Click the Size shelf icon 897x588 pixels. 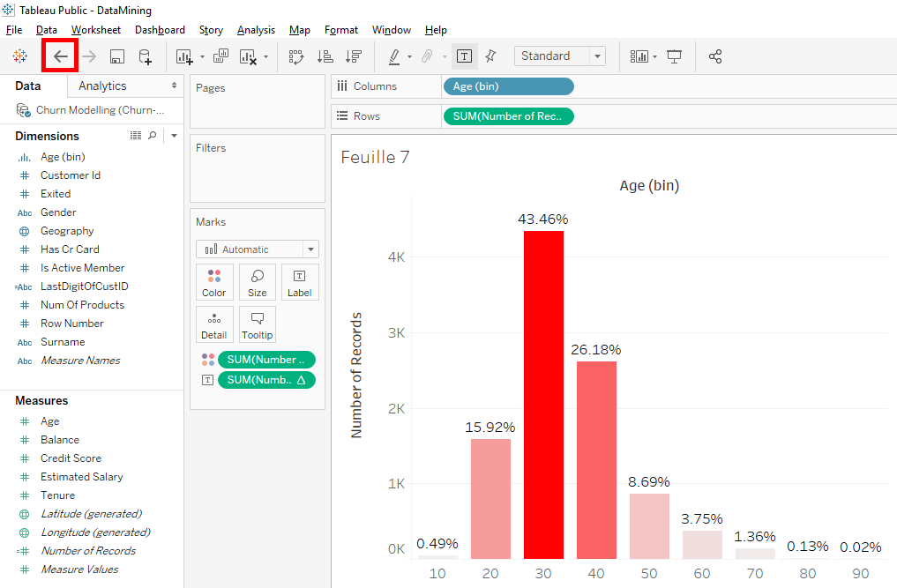pos(257,282)
